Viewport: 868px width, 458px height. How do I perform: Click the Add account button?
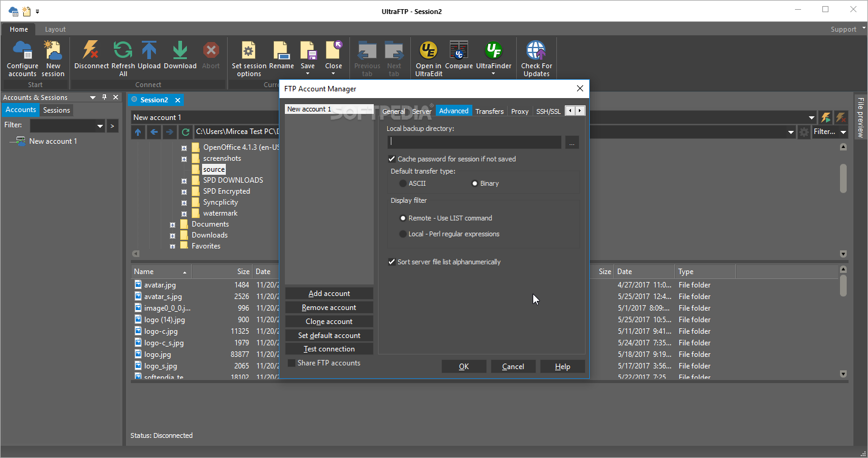[329, 294]
